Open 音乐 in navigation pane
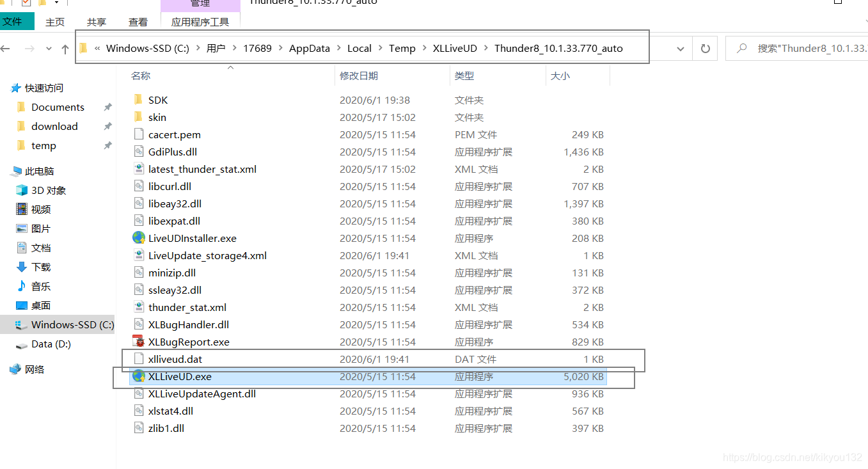The image size is (868, 469). [41, 286]
